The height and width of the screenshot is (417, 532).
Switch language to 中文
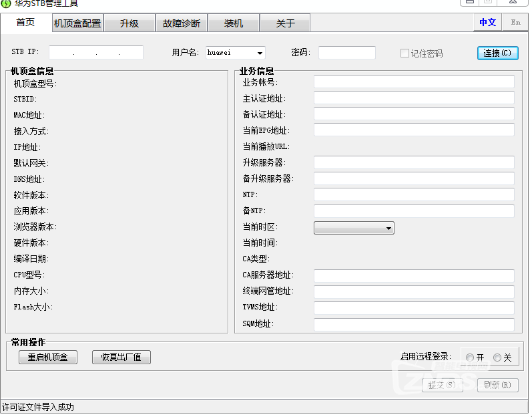487,23
